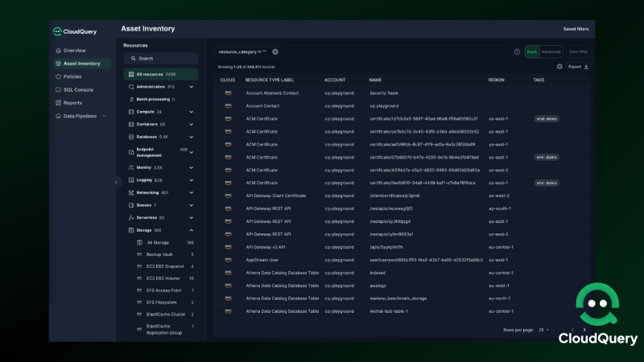The width and height of the screenshot is (644, 362).
Task: Open the Overview page in sidebar
Action: coord(74,51)
